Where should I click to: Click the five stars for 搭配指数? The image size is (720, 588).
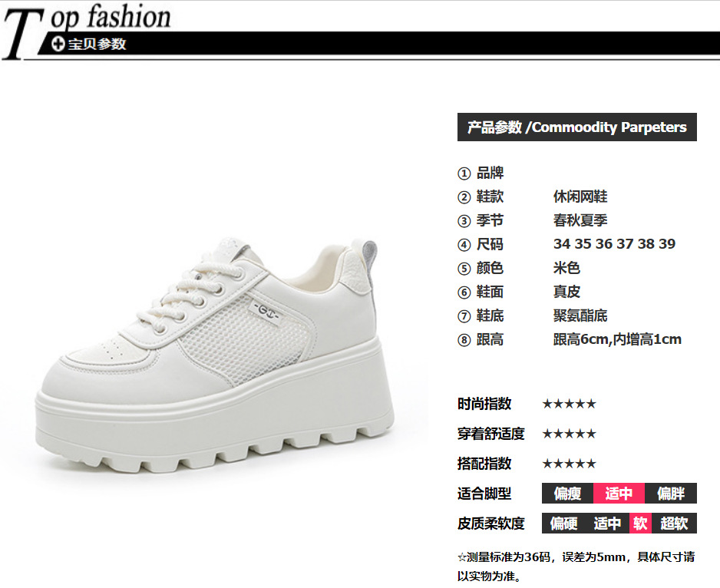click(569, 464)
